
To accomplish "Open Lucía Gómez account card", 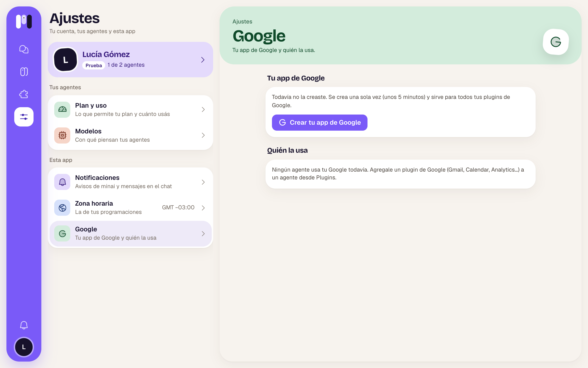I will coord(130,60).
